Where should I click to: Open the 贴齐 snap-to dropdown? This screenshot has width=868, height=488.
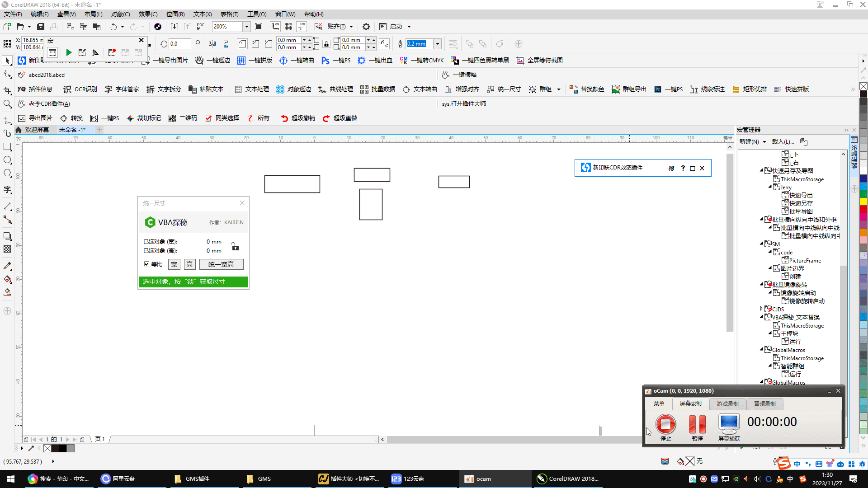click(x=351, y=27)
